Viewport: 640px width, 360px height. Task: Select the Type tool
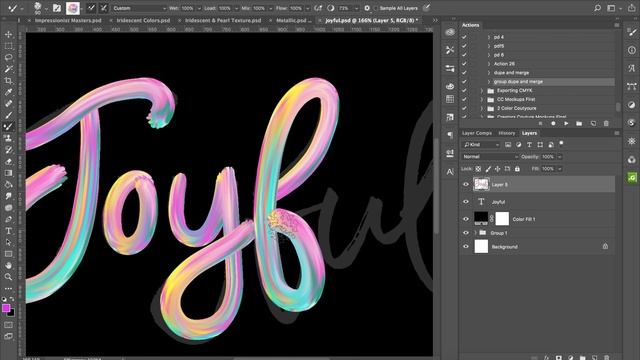8,231
